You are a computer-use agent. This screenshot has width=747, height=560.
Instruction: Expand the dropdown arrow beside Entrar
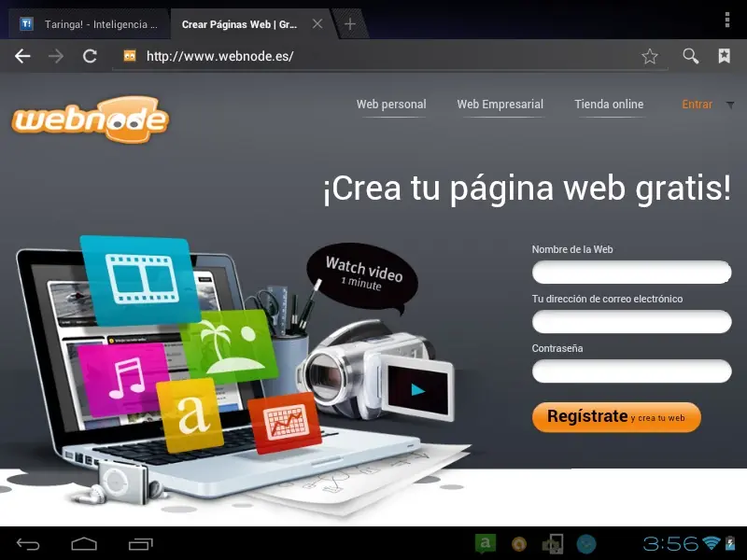[x=730, y=105]
